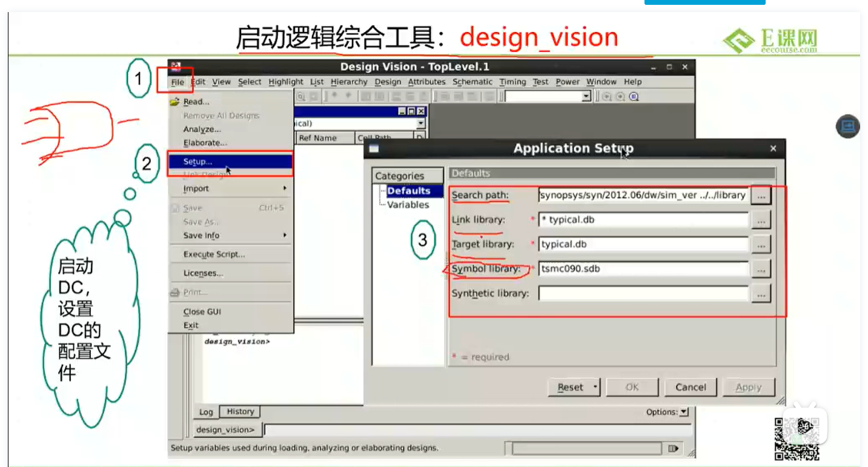Select Defaults in Categories tree
868x467 pixels.
tap(408, 191)
